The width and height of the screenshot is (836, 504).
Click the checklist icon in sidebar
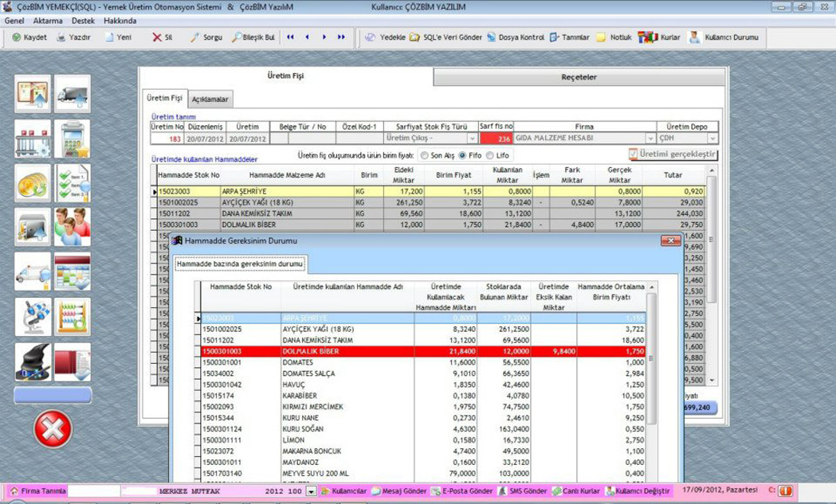click(x=72, y=183)
